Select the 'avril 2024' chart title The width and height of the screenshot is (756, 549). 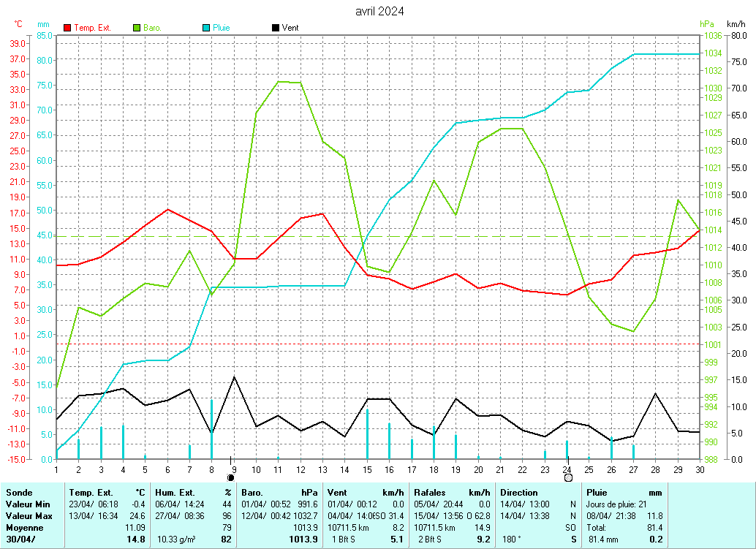(379, 11)
